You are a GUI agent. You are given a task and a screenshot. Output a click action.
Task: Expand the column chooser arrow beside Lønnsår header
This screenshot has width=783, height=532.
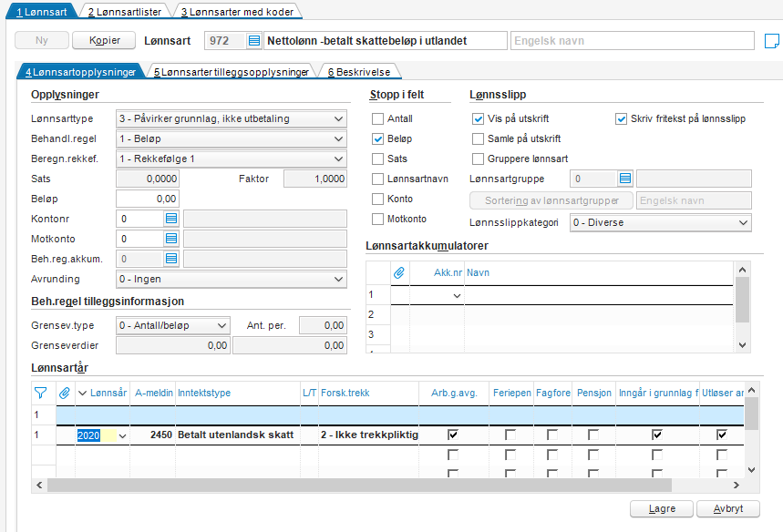[x=82, y=393]
